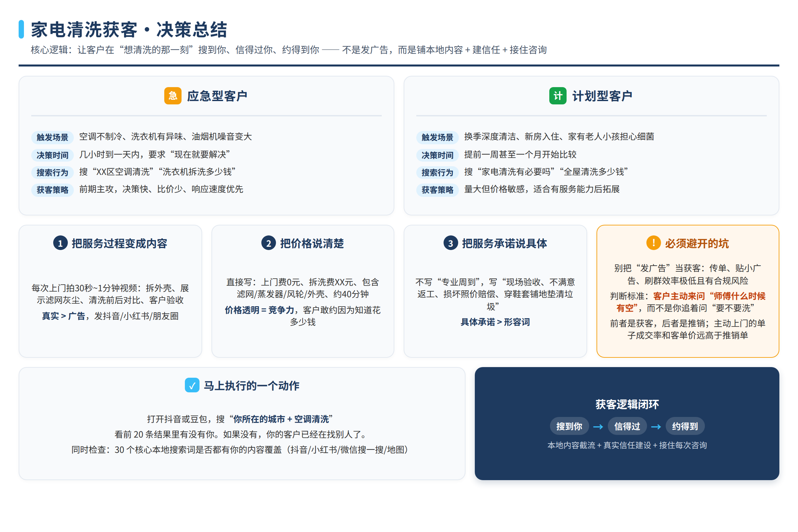Click the orange exclamation warning icon
Screen dimensions: 798x532
click(653, 243)
